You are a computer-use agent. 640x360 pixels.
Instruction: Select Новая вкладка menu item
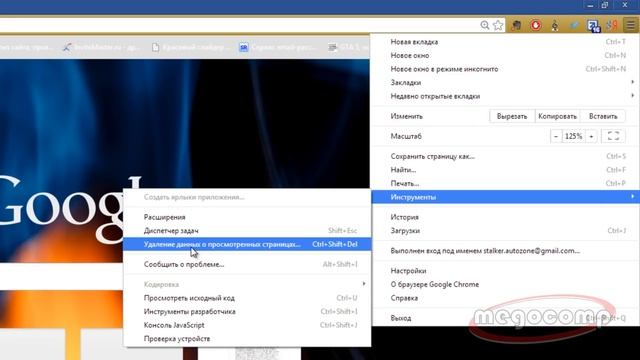click(x=506, y=42)
